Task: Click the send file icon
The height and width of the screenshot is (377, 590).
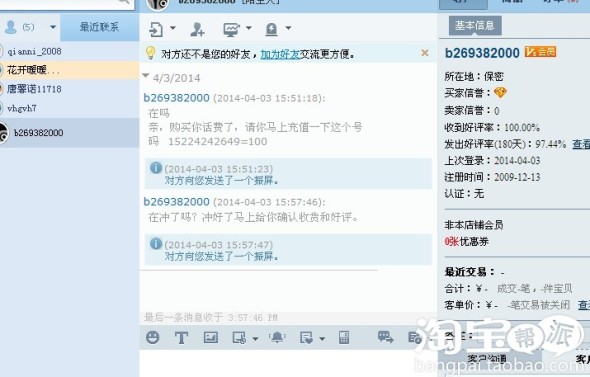Action: tap(156, 29)
